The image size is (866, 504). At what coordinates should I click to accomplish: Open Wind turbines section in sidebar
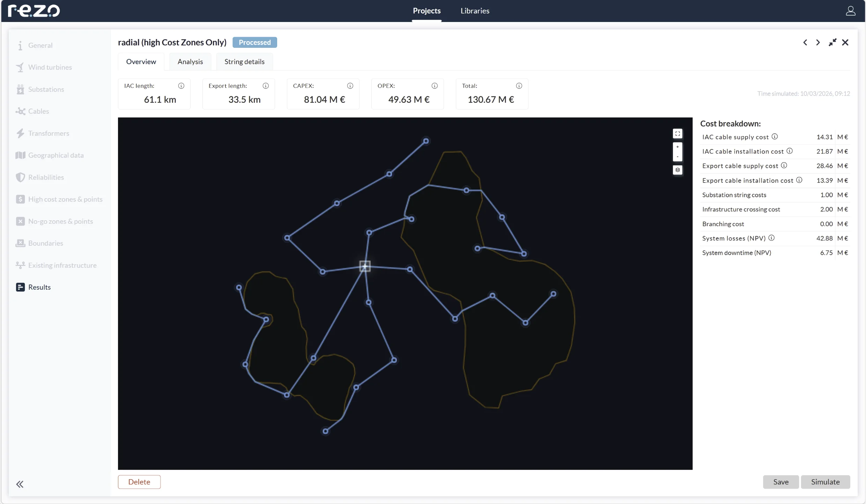tap(50, 67)
